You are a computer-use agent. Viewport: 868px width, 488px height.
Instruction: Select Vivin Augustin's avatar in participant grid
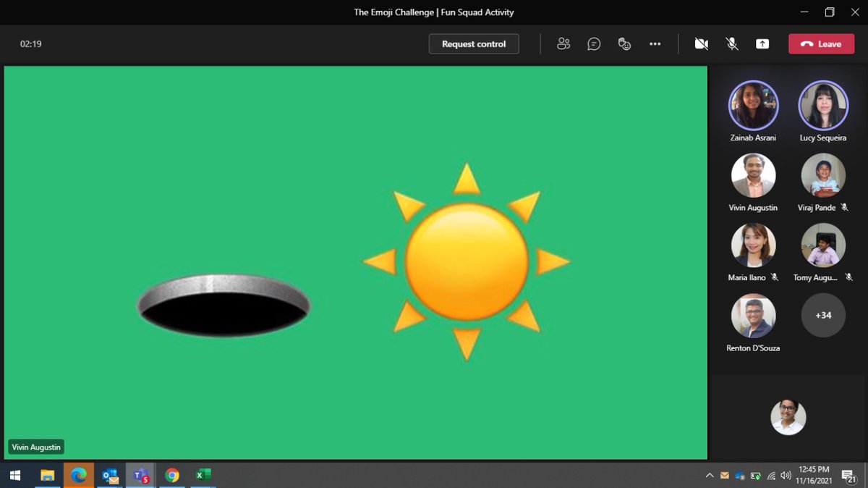point(753,175)
